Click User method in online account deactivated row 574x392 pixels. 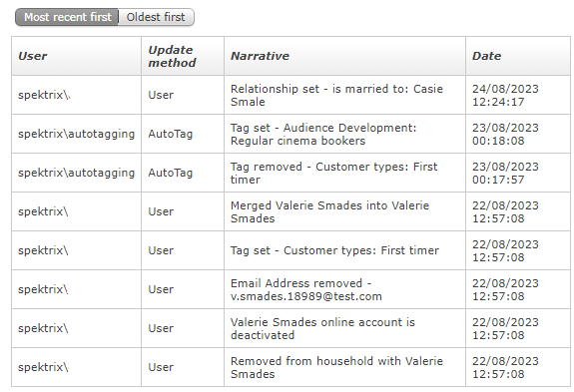(161, 328)
